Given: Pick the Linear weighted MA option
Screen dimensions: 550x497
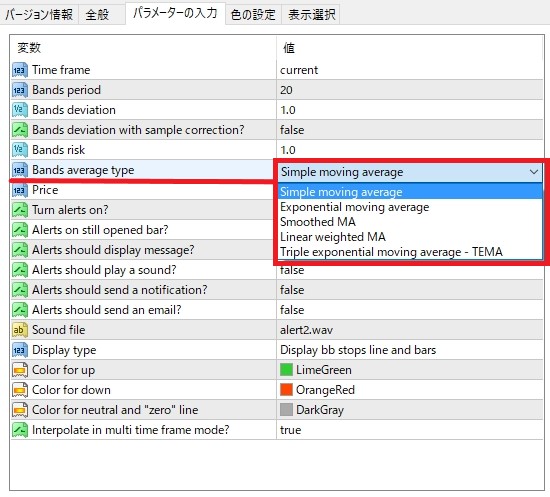Looking at the screenshot, I should (409, 237).
